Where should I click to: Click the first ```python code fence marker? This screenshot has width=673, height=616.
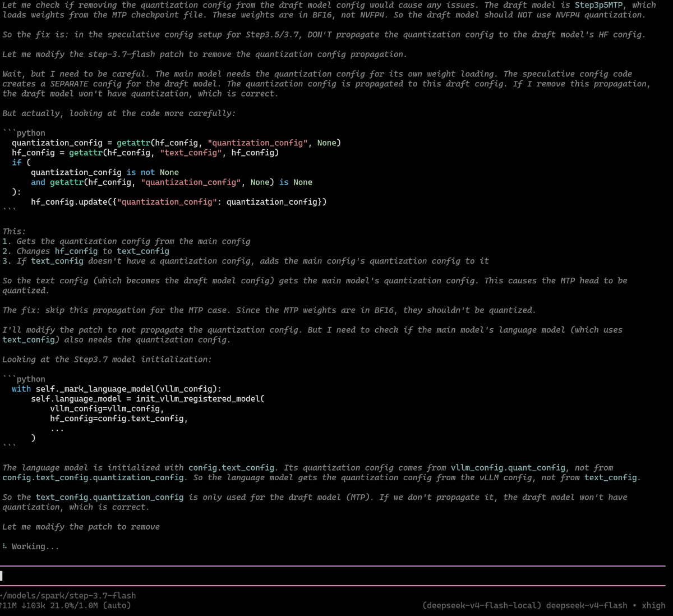(24, 133)
